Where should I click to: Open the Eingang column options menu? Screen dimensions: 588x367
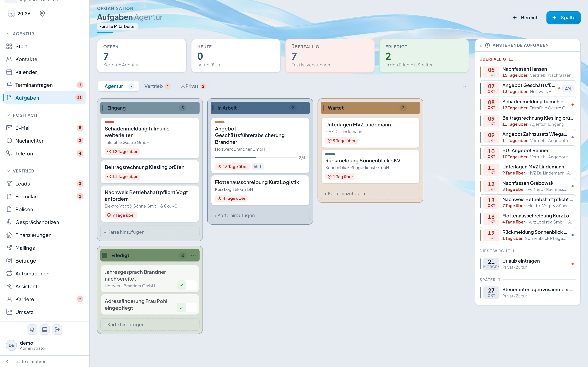click(x=193, y=108)
